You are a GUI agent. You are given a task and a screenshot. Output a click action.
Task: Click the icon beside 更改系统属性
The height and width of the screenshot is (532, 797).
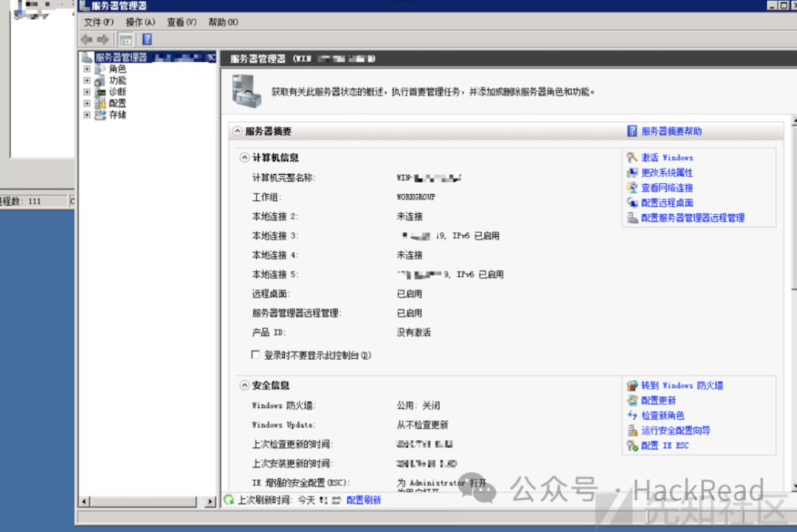click(x=632, y=173)
